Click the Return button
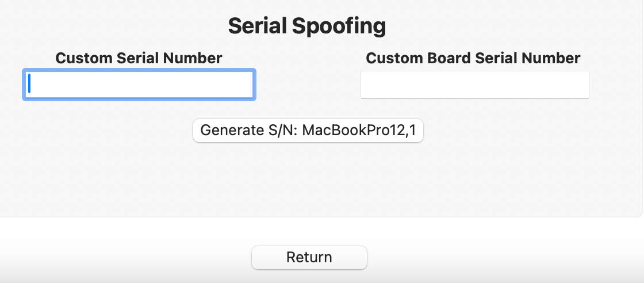This screenshot has width=644, height=283. [309, 257]
